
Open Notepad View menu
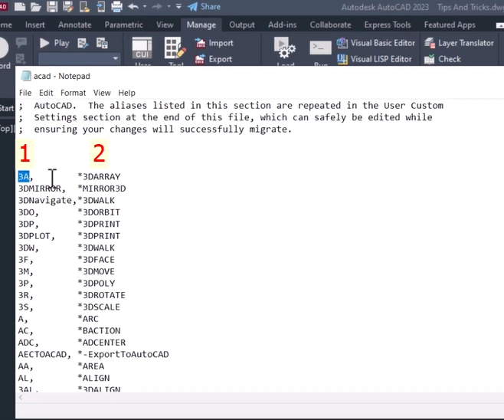[x=102, y=93]
